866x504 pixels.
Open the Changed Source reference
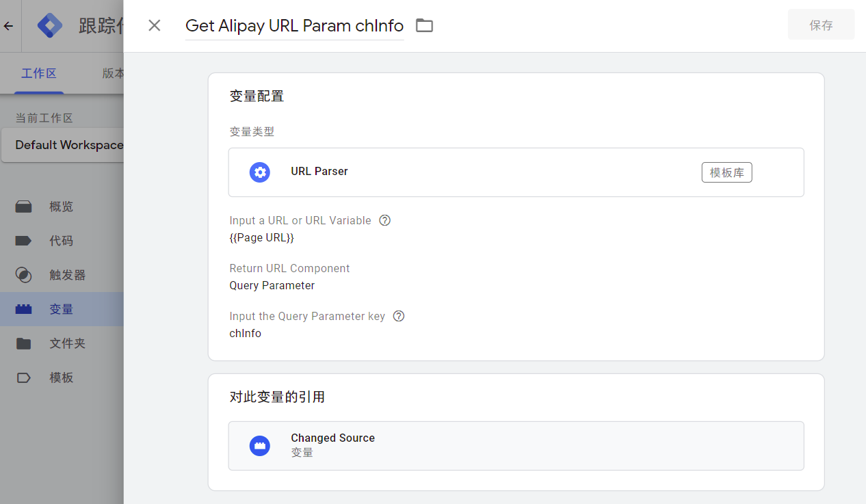pos(516,446)
